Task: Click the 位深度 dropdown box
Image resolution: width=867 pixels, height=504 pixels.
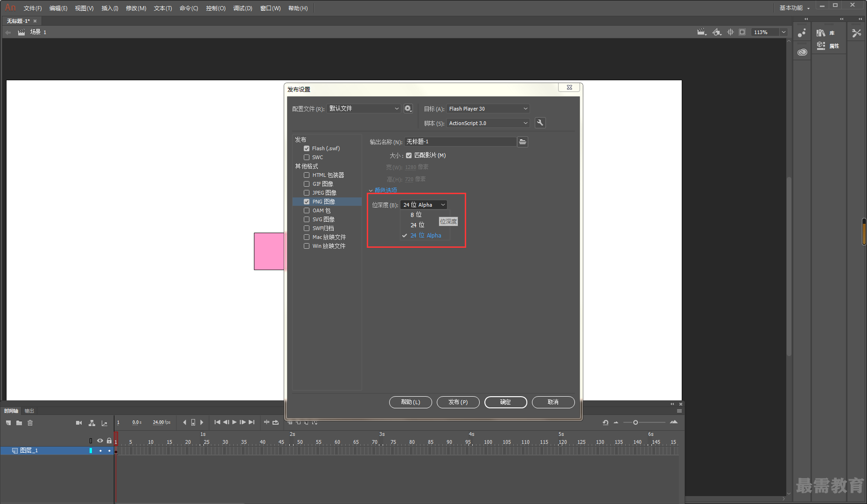Action: (424, 204)
